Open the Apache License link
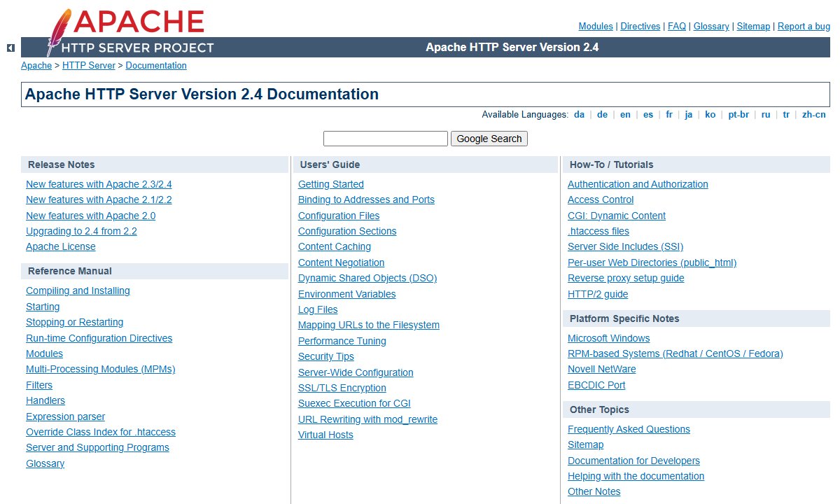 tap(61, 247)
